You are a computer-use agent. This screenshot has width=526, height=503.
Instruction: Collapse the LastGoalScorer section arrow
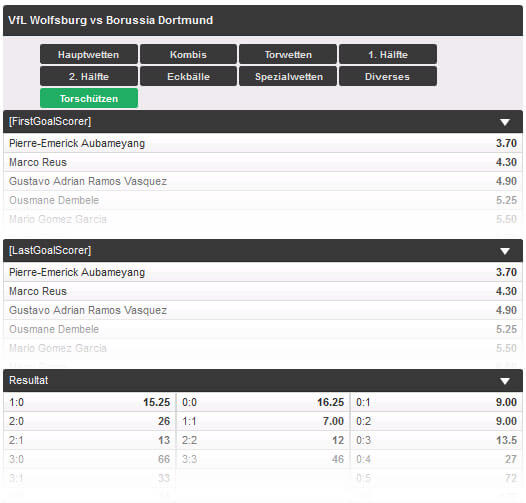tap(505, 251)
